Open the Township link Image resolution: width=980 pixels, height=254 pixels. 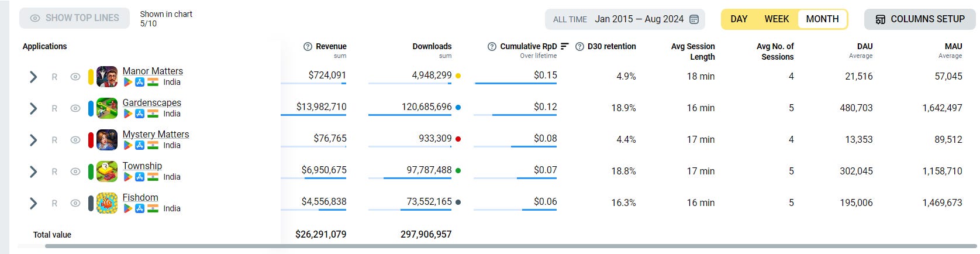[142, 166]
